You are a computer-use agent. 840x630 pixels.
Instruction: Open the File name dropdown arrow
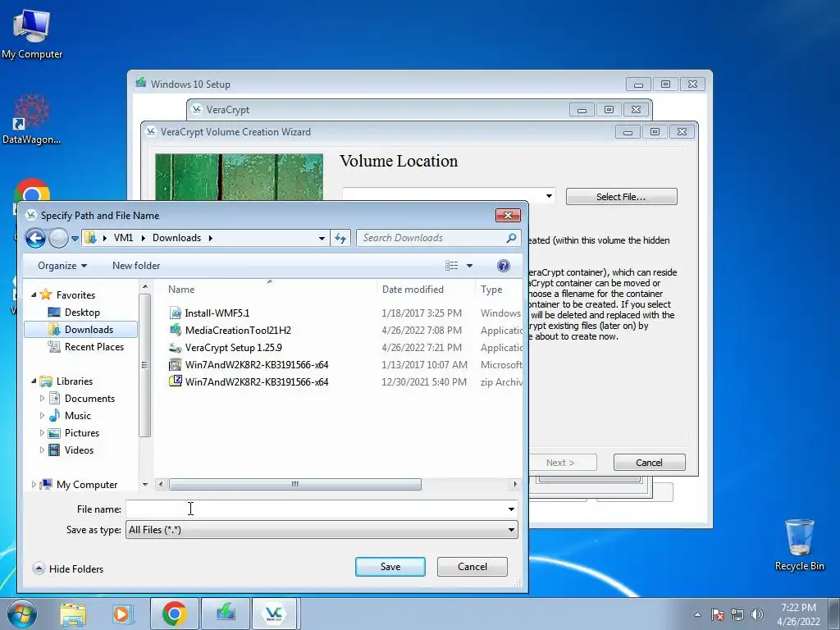click(x=511, y=509)
